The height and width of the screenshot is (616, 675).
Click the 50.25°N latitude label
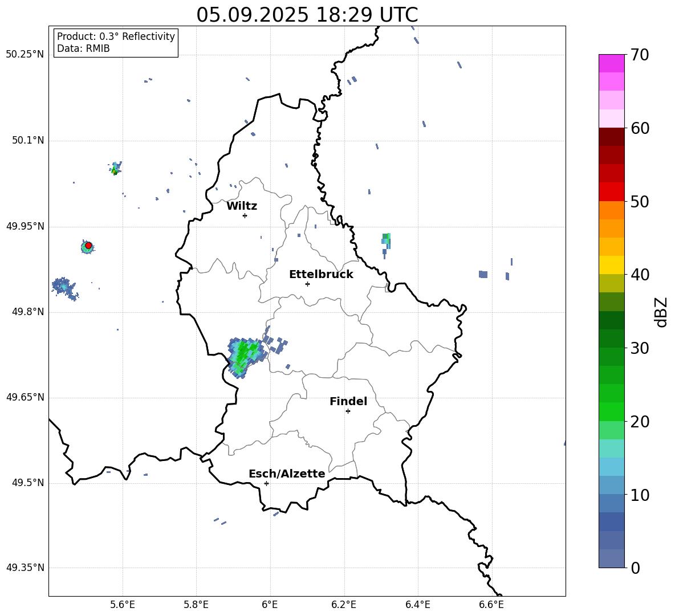(x=25, y=55)
